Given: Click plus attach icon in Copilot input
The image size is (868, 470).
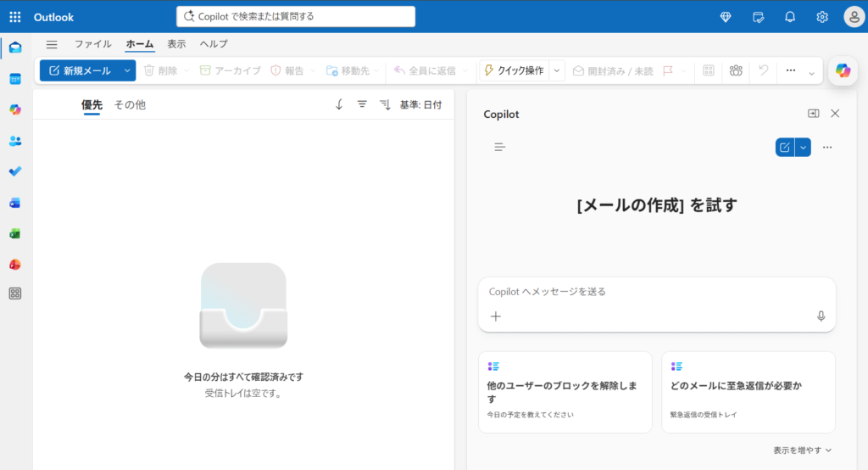Looking at the screenshot, I should [x=495, y=316].
